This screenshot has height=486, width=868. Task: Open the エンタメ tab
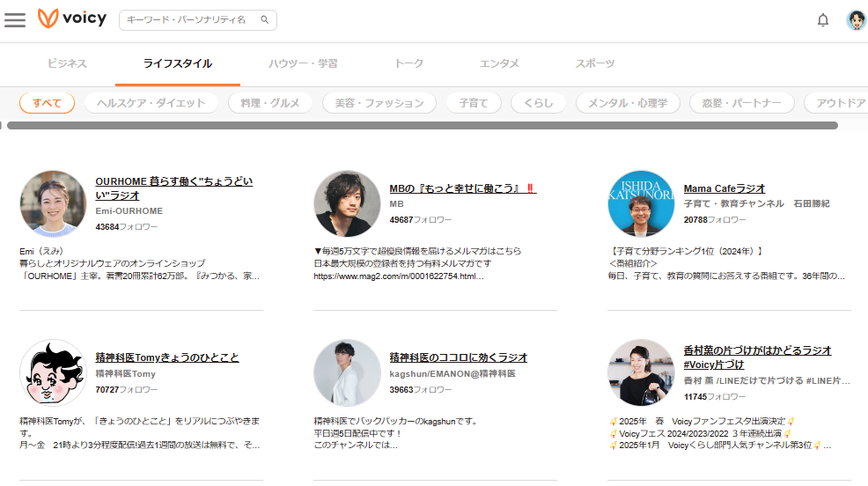click(499, 63)
